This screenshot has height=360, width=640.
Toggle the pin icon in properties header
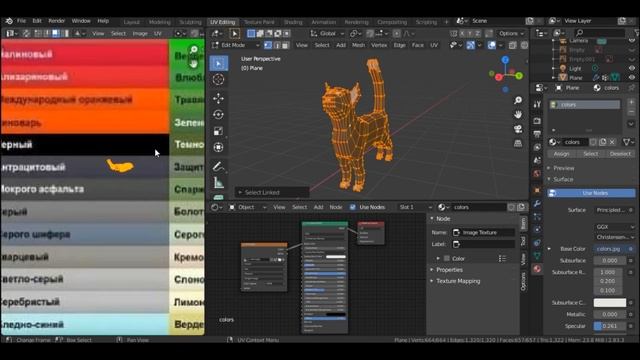[632, 88]
